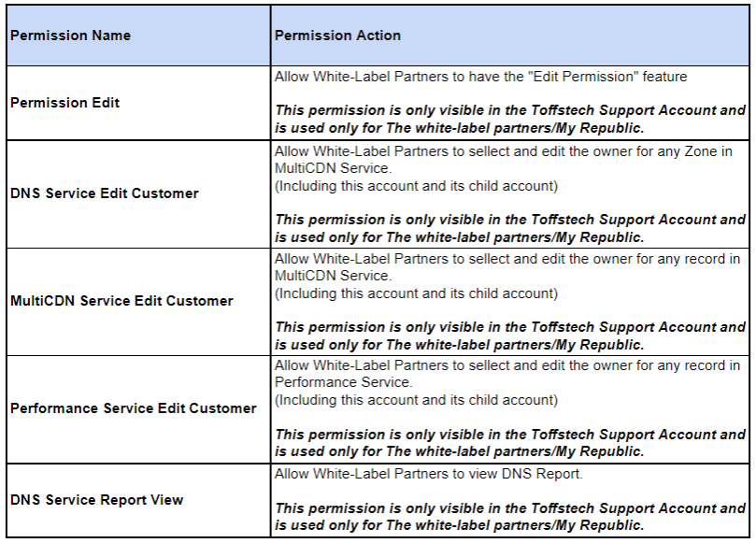This screenshot has width=756, height=543.
Task: Click the "view DNS Report" description text
Action: 429,475
